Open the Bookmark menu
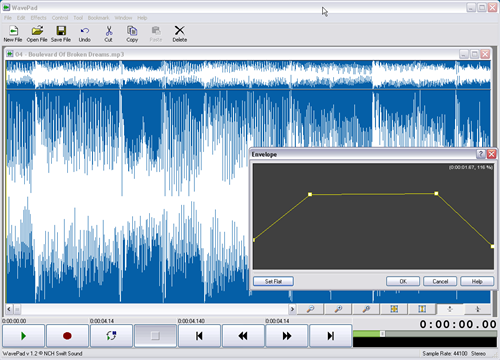 click(x=99, y=18)
